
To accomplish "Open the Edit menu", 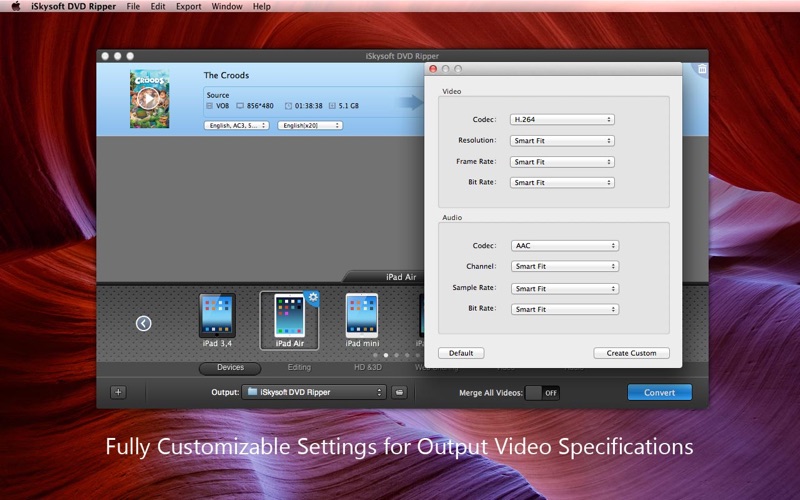I will [158, 6].
